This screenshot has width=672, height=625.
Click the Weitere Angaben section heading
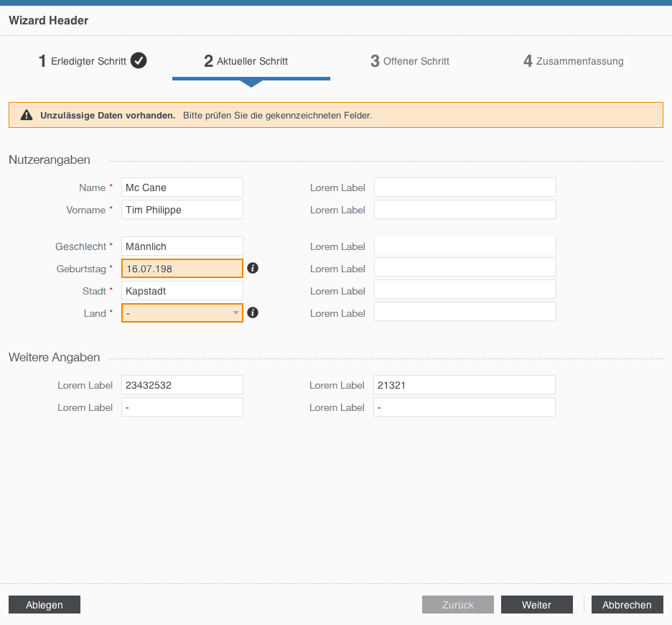coord(54,357)
